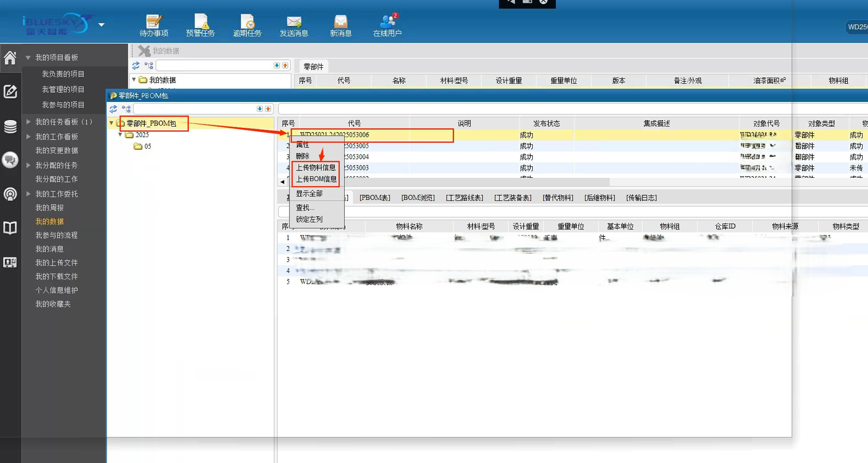The image size is (868, 463).
Task: Collapse the 2025 folder node
Action: coord(120,135)
